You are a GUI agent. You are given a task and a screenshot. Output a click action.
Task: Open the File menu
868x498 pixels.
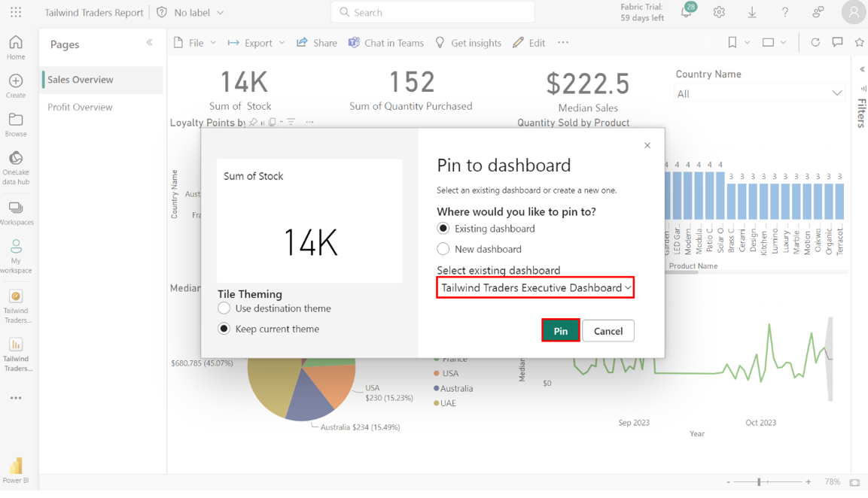point(195,43)
